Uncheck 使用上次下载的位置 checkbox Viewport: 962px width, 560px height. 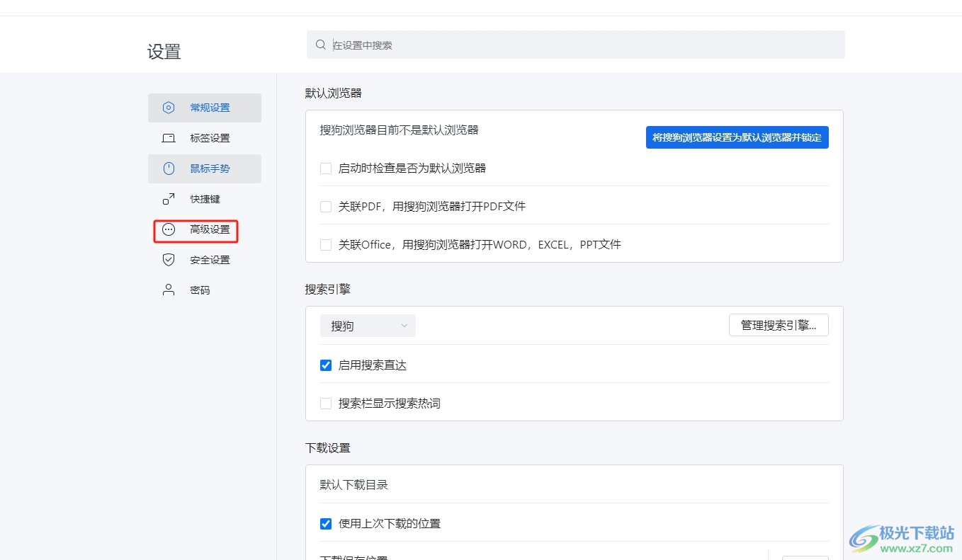[x=326, y=524]
